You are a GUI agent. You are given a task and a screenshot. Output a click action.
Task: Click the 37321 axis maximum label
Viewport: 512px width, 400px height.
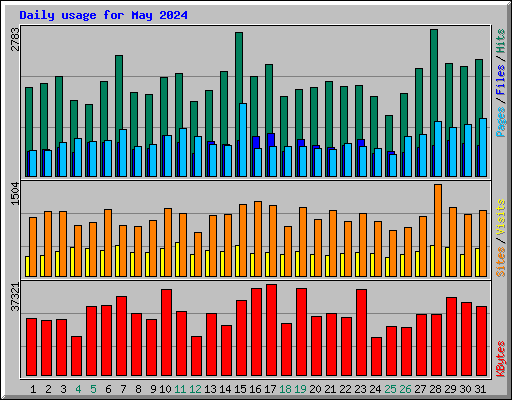pos(15,297)
